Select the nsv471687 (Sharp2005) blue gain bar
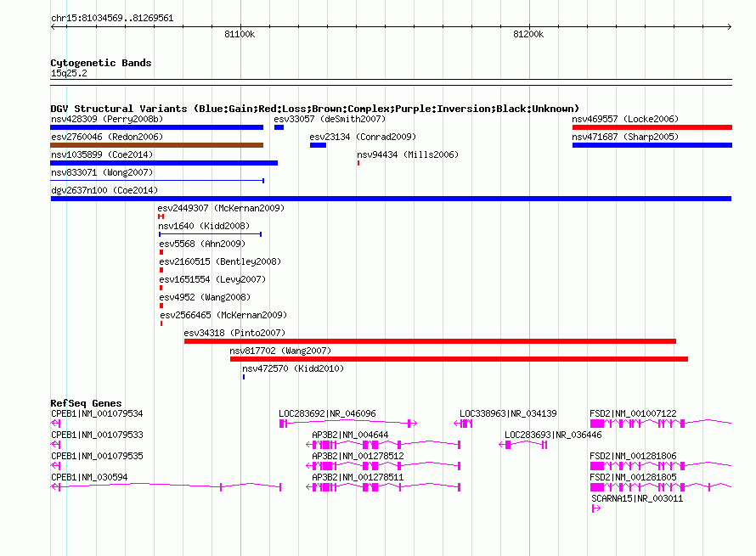Image resolution: width=756 pixels, height=556 pixels. (652, 145)
